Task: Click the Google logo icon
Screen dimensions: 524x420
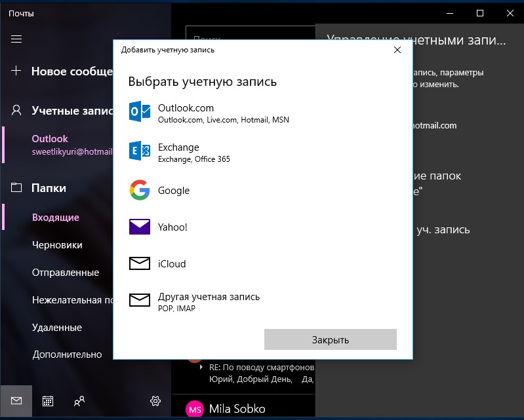Action: [139, 190]
